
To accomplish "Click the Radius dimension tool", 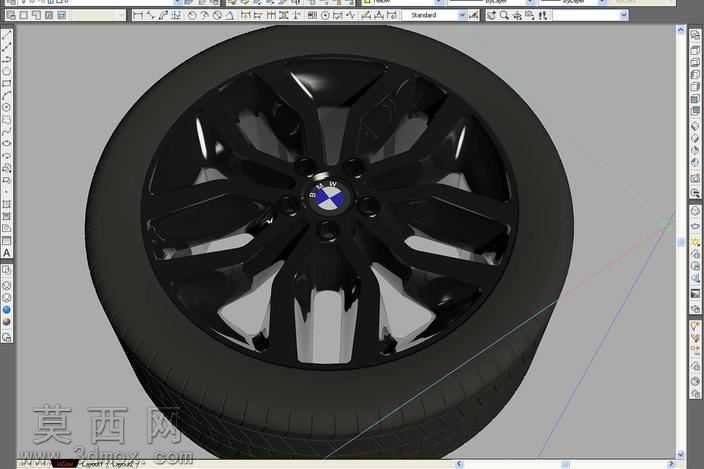I will coord(192,16).
